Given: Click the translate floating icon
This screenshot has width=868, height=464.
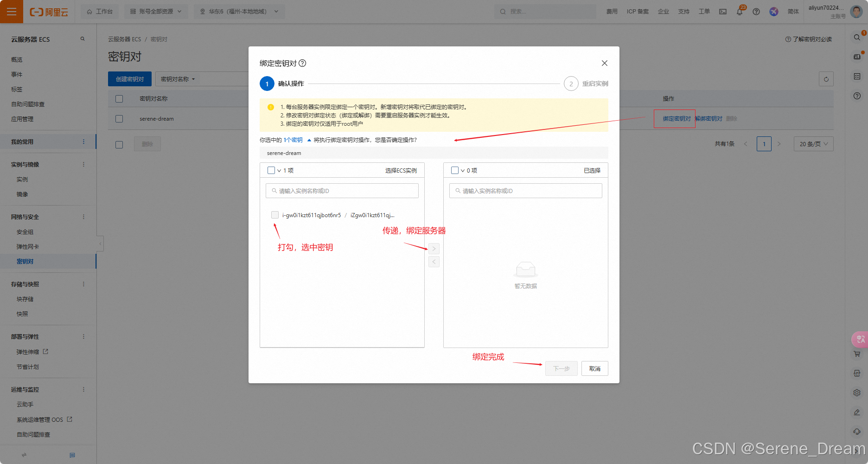Looking at the screenshot, I should pyautogui.click(x=860, y=339).
